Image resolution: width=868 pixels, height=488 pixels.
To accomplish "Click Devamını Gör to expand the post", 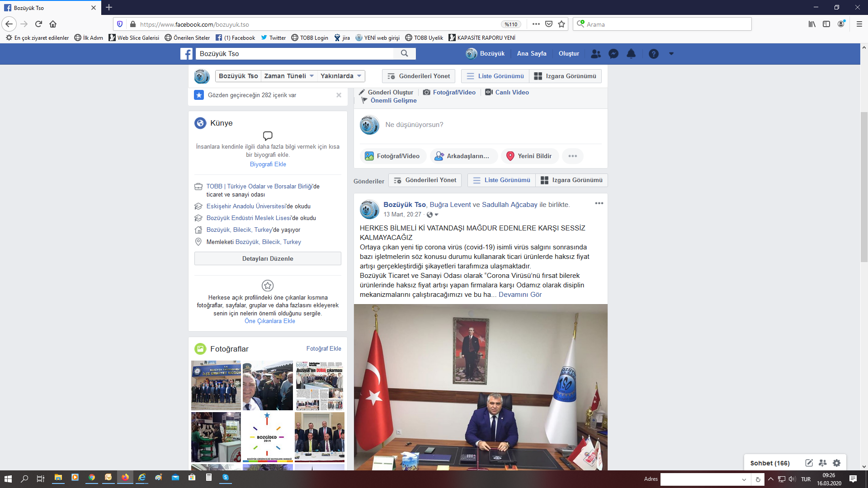I will [x=520, y=295].
